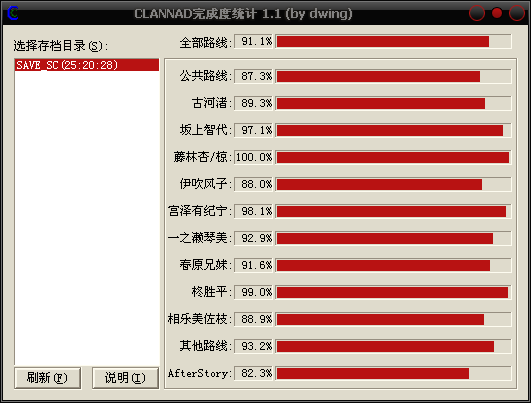Click the AfterStory label
Viewport: 531px width, 403px height.
pos(200,373)
